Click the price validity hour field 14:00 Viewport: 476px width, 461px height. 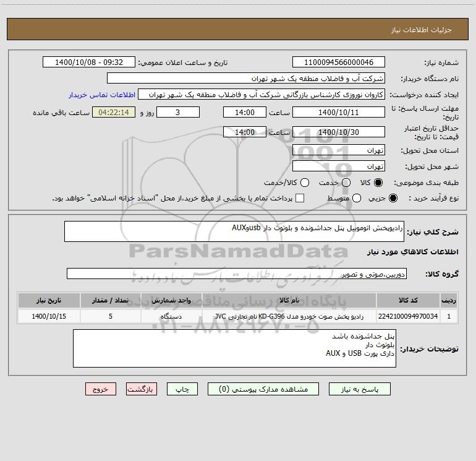tap(245, 132)
